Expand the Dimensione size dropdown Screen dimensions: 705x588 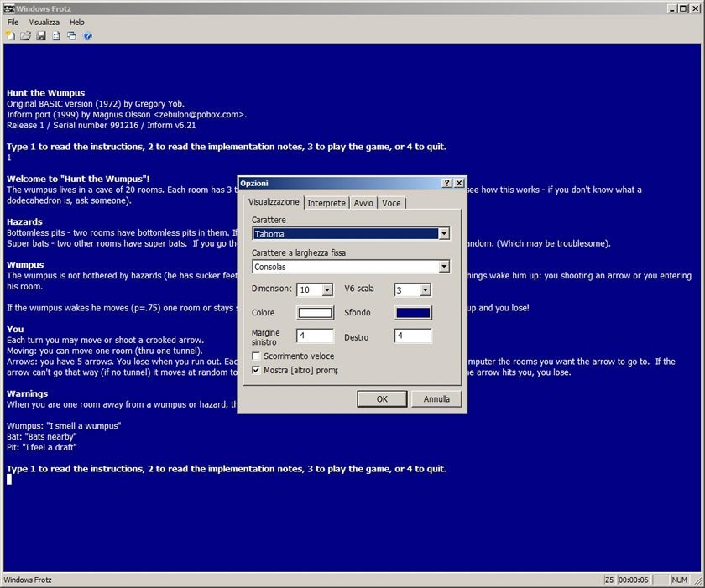pos(327,289)
